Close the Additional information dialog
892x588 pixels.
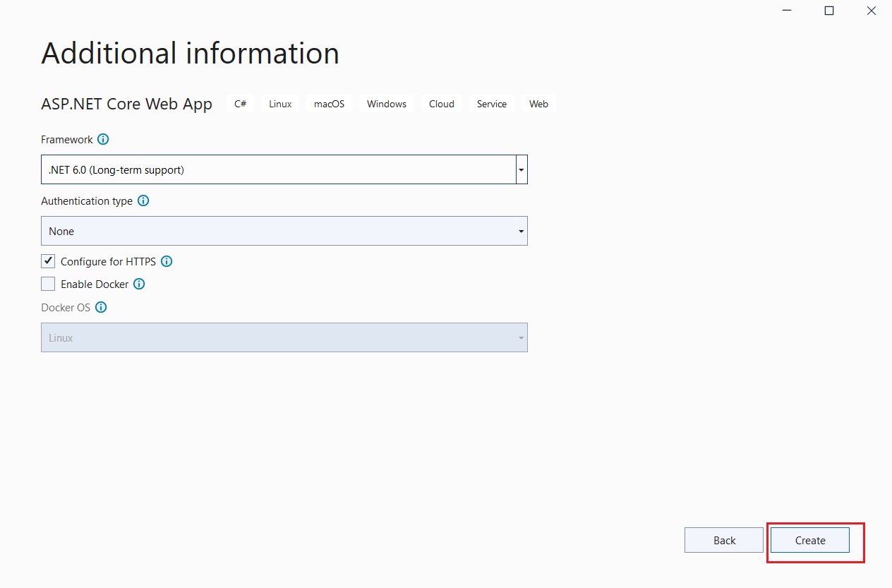pos(872,11)
